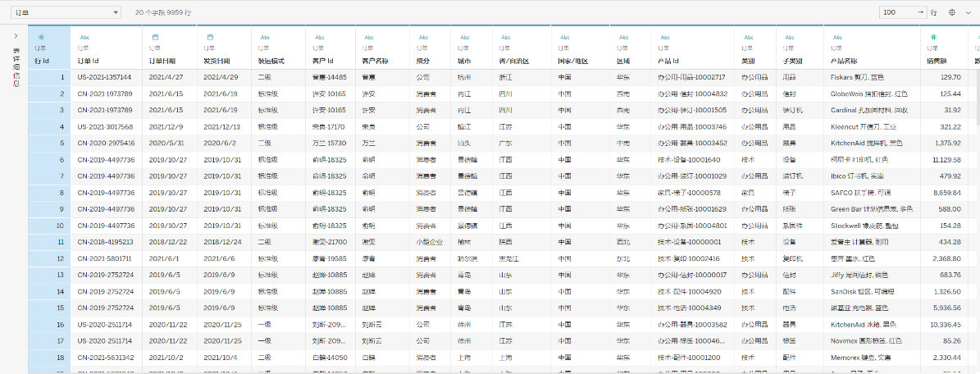Click the Abc type icon above 国家/地区
This screenshot has height=374, width=980.
click(564, 38)
